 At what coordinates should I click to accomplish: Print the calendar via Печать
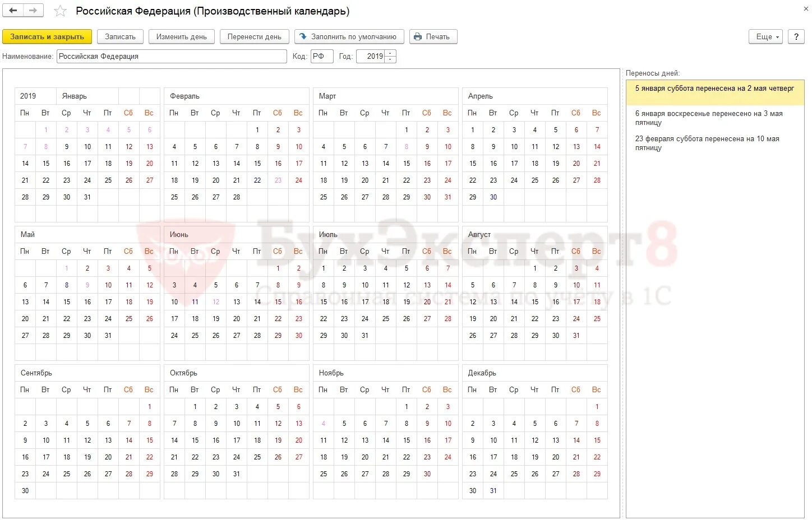click(x=433, y=36)
